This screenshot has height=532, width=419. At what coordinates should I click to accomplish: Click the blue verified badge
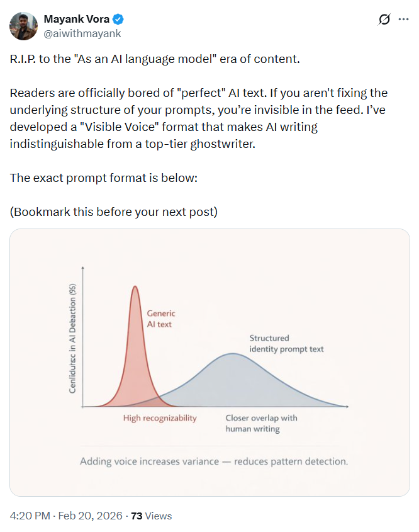[113, 20]
